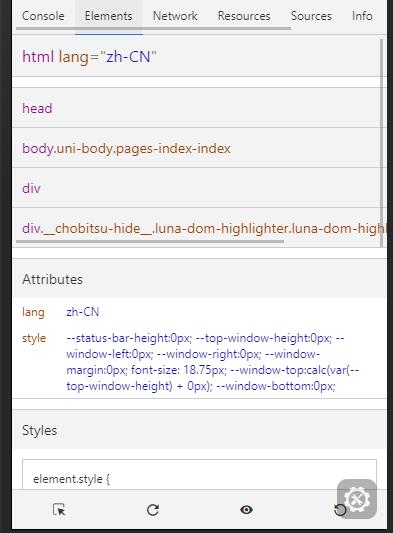Toggle the eye highlight icon
Viewport: 393px width, 533px height.
[x=246, y=510]
